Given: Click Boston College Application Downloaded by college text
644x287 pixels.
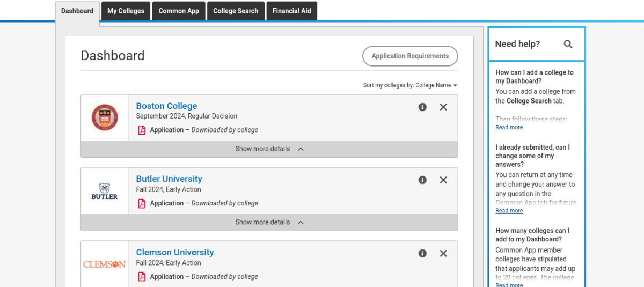Looking at the screenshot, I should tap(204, 130).
